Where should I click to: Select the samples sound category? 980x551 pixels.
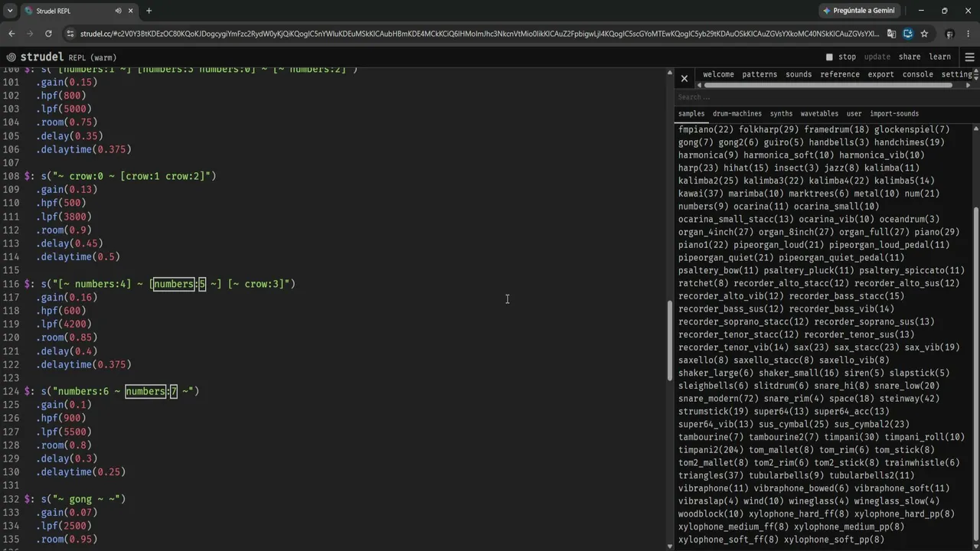coord(691,114)
